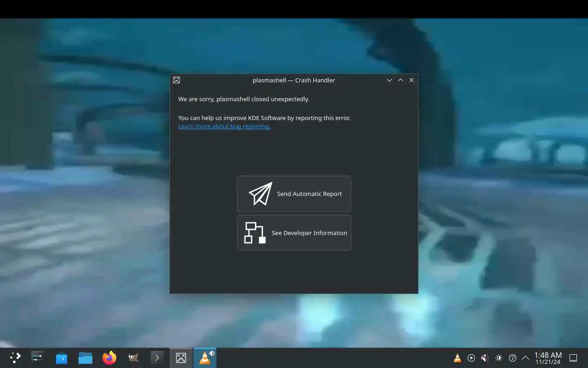
Task: Open Discover software store from taskbar
Action: 62,358
